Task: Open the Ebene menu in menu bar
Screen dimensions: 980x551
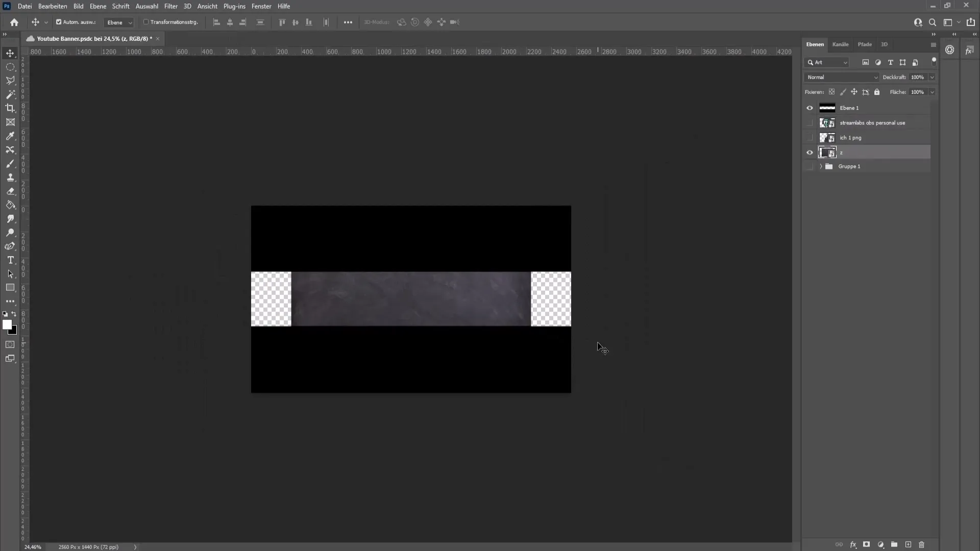Action: [96, 6]
